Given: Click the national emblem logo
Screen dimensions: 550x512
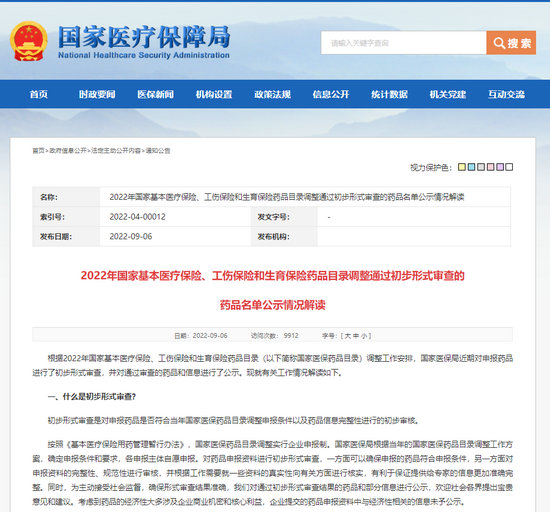Looking at the screenshot, I should [x=29, y=41].
